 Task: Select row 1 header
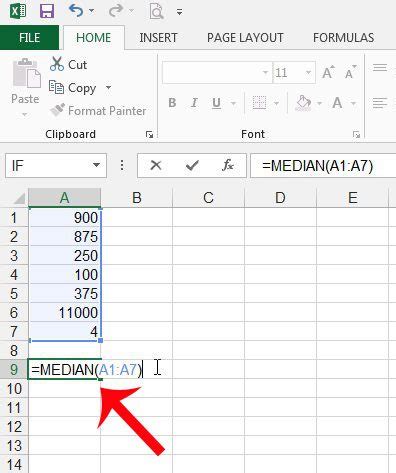tap(14, 218)
